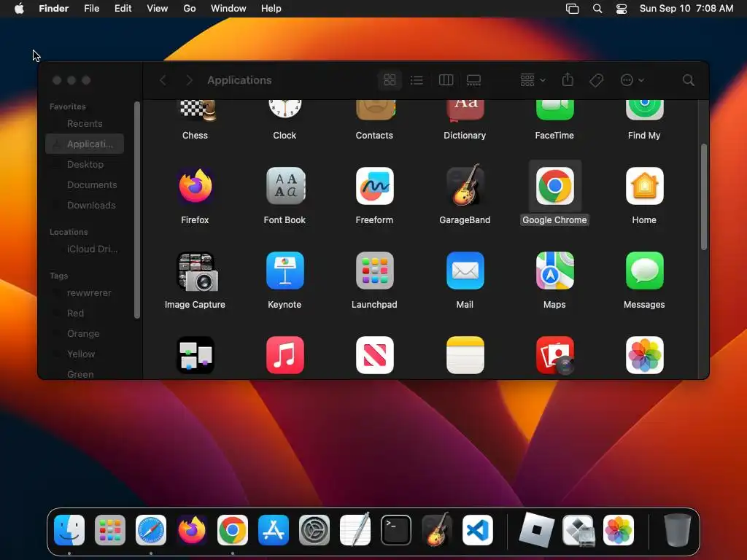The height and width of the screenshot is (560, 747).
Task: Select the Photo Booth app icon
Action: [554, 355]
